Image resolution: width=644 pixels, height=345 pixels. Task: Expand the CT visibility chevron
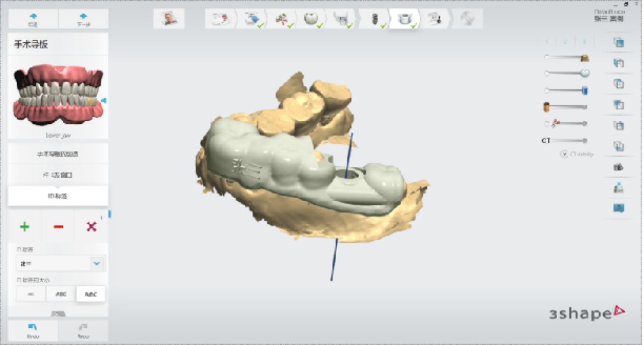point(564,154)
